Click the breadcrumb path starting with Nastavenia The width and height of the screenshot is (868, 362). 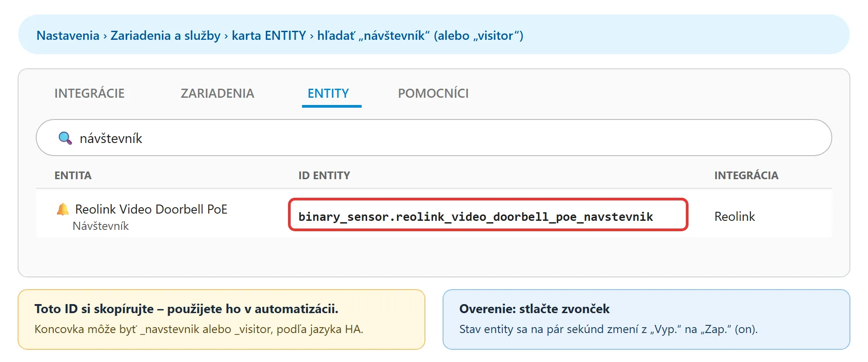coord(280,35)
